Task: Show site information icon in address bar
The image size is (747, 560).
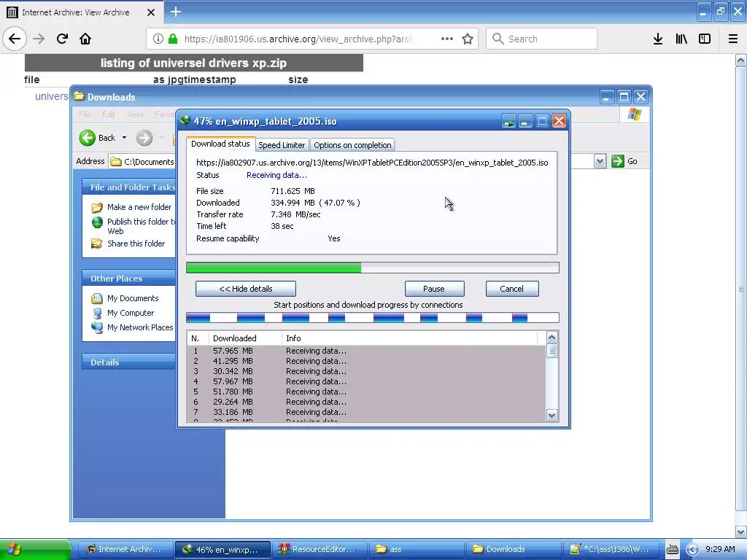Action: (158, 39)
